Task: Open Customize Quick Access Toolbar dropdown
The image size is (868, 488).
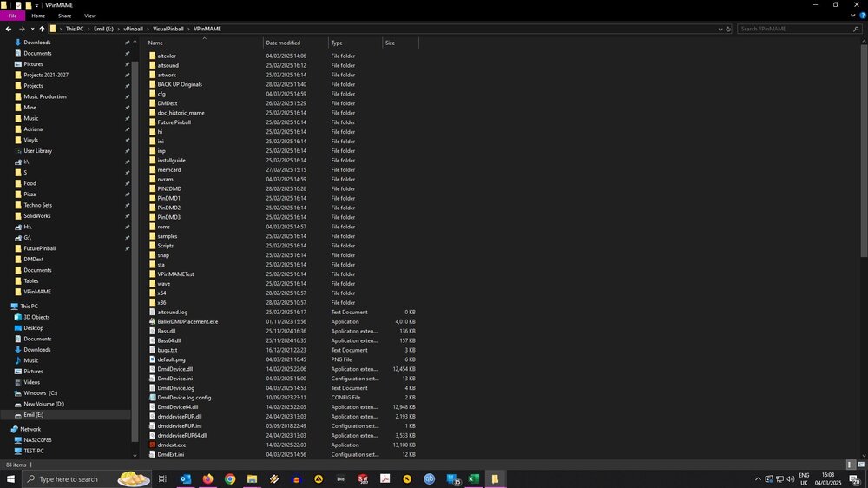Action: [x=37, y=5]
